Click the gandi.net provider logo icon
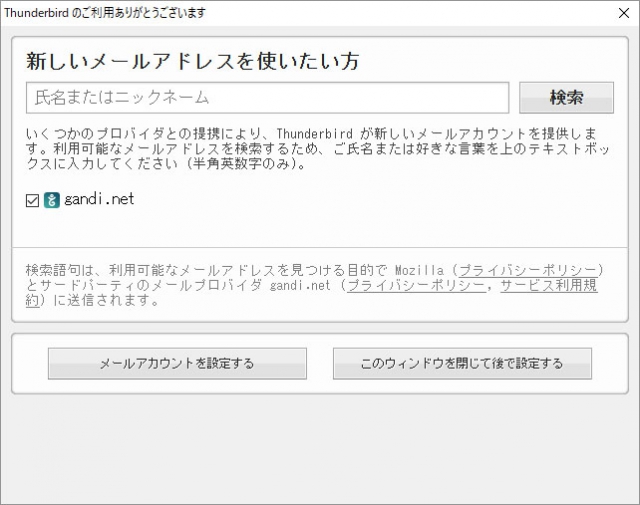The image size is (640, 505). click(52, 200)
